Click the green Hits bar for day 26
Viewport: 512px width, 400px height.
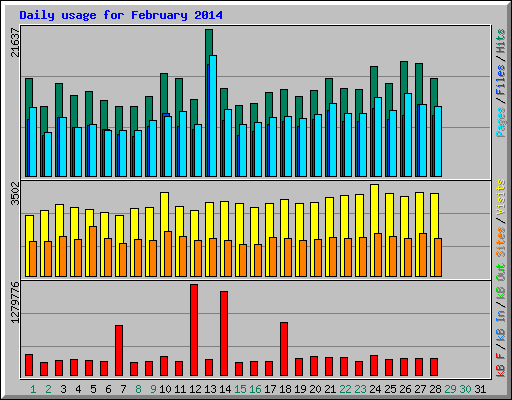(x=404, y=77)
